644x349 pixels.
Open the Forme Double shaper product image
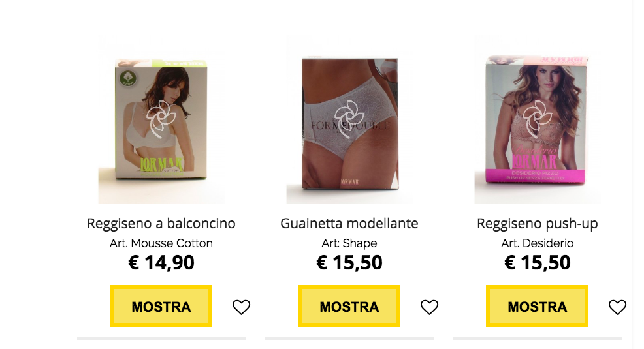tap(349, 119)
